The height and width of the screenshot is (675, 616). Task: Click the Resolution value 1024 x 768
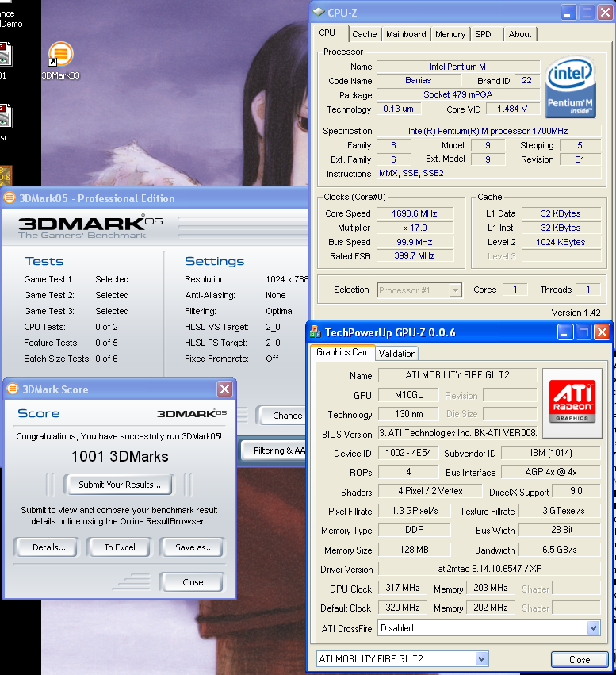286,279
